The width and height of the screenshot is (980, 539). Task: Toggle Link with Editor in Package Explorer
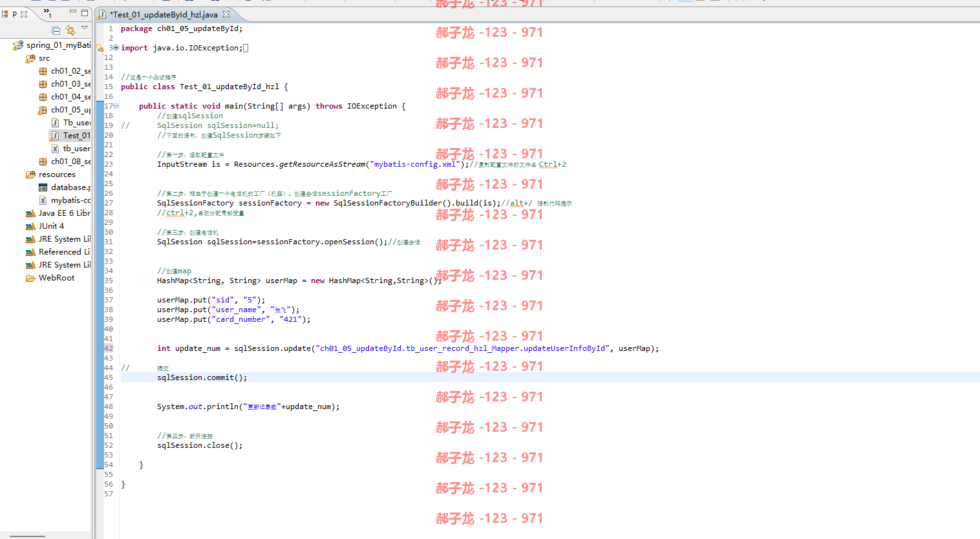coord(70,30)
